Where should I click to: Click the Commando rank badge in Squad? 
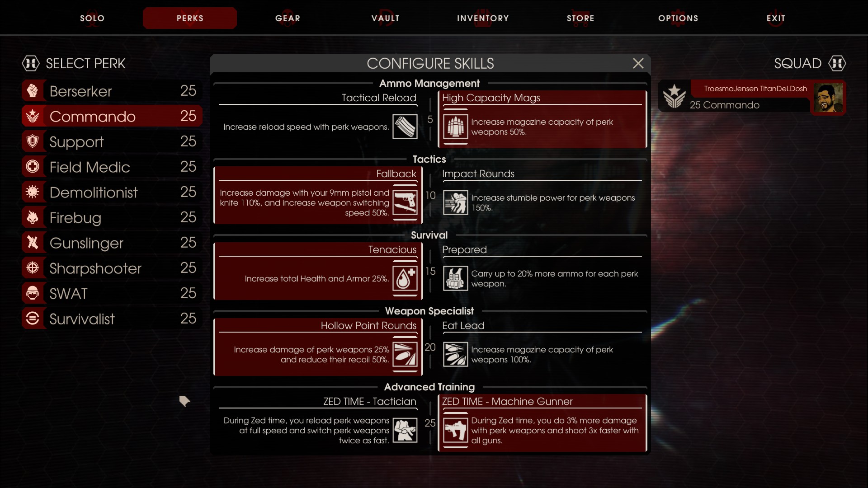click(674, 96)
